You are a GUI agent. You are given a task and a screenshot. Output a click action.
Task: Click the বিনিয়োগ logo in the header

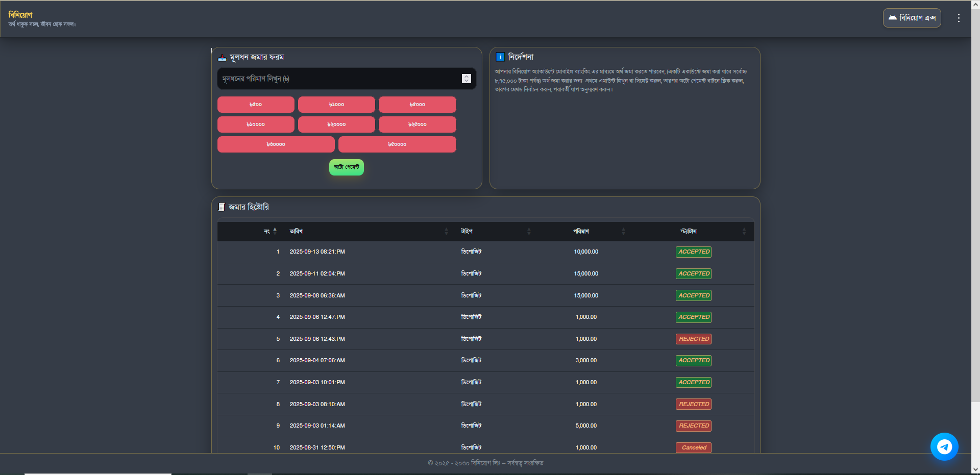click(x=20, y=15)
